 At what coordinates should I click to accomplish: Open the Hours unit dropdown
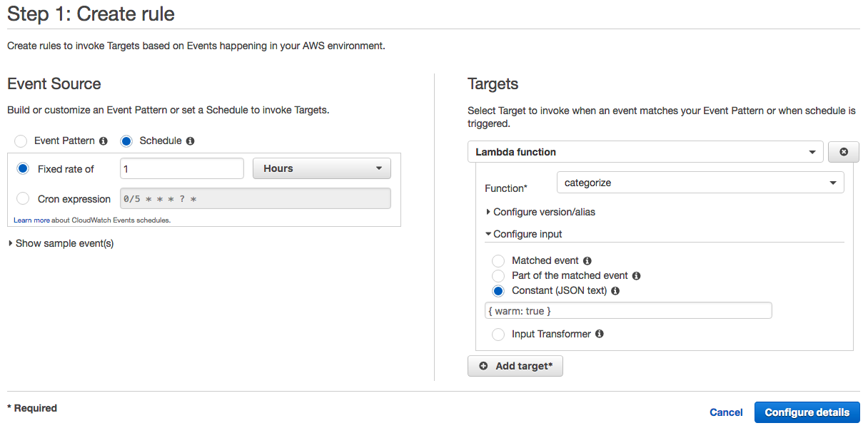coord(321,168)
